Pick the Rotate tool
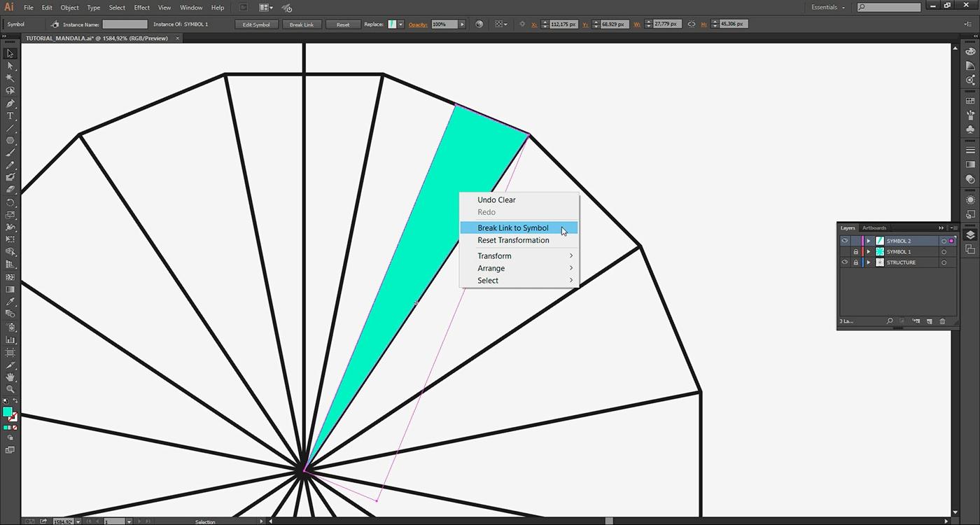The image size is (980, 525). click(x=10, y=202)
